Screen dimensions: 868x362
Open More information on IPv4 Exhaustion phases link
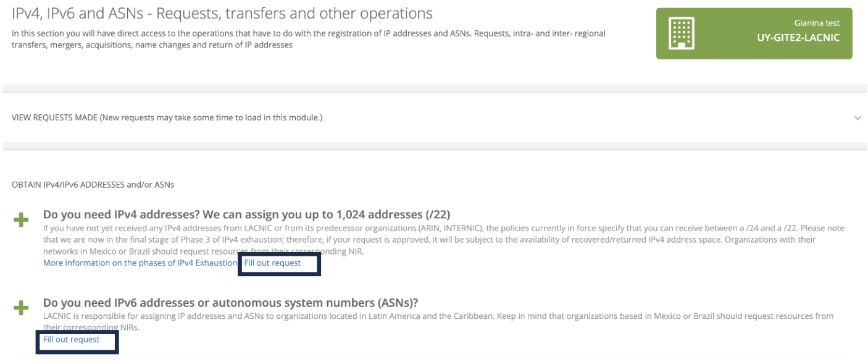pyautogui.click(x=140, y=263)
